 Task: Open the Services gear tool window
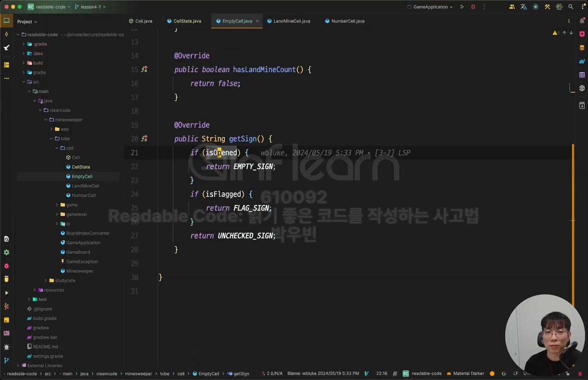[x=6, y=252]
